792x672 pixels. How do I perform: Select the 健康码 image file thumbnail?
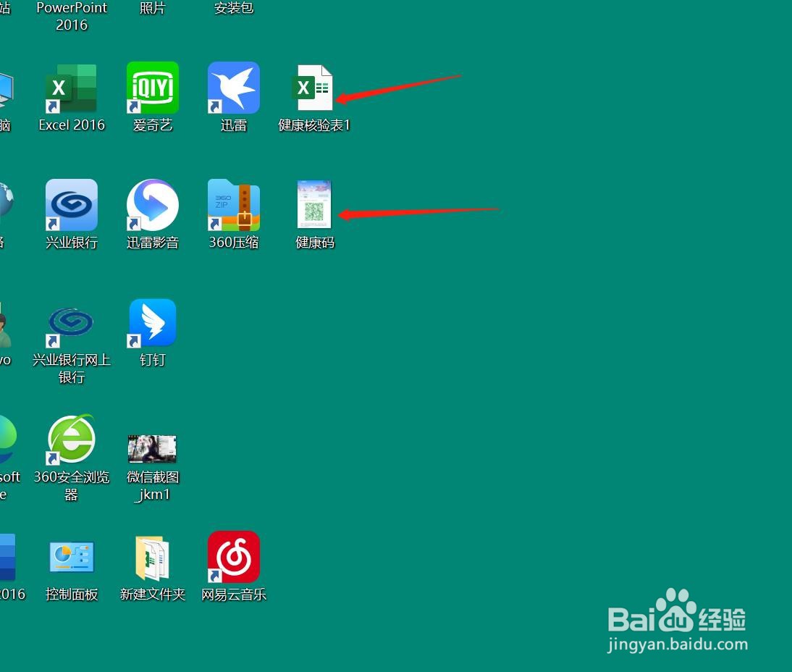click(314, 204)
